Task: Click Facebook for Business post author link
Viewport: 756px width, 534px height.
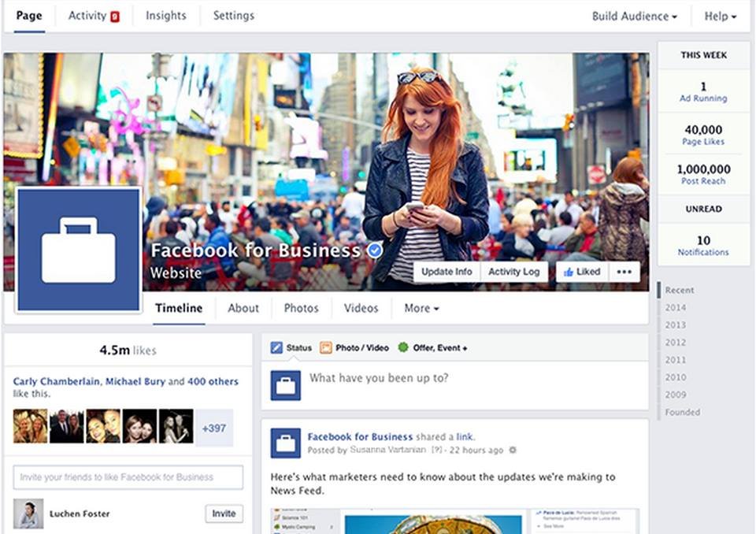Action: (x=360, y=437)
